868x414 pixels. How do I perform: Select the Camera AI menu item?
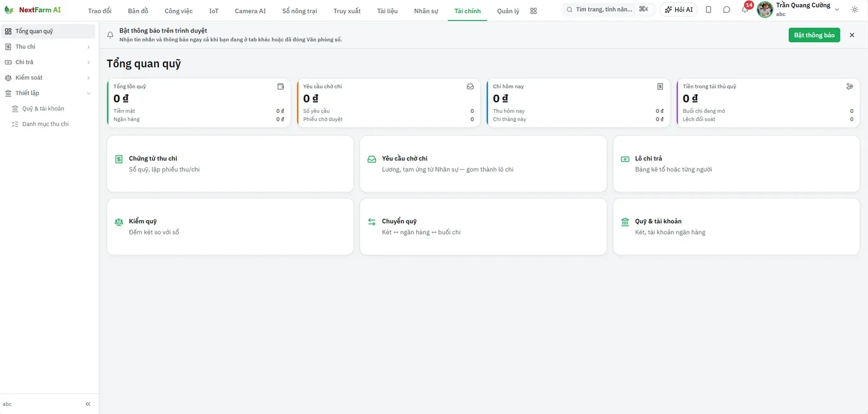click(x=250, y=11)
